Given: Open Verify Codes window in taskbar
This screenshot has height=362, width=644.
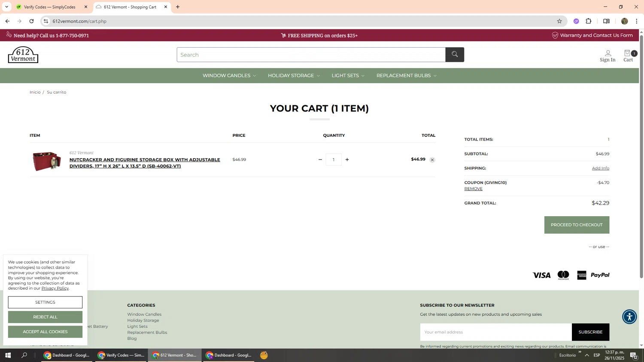Looking at the screenshot, I should 121,355.
